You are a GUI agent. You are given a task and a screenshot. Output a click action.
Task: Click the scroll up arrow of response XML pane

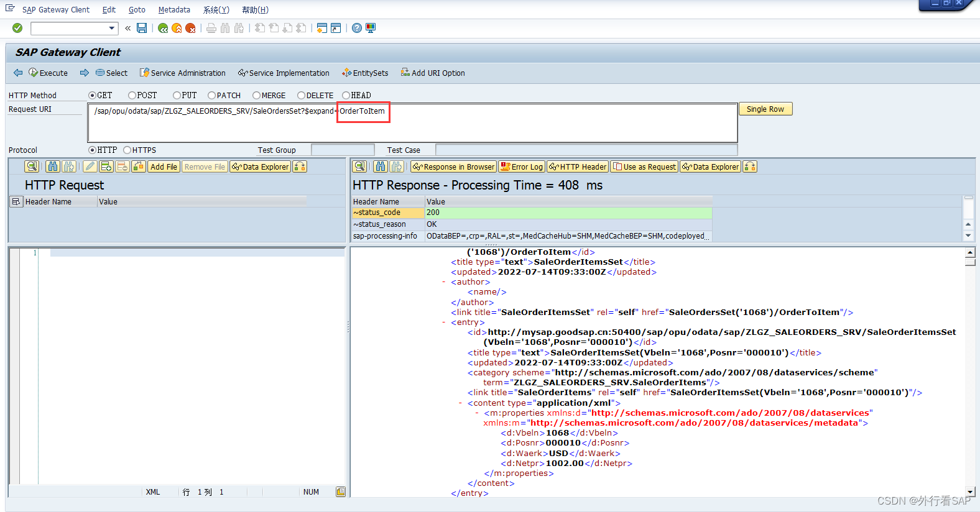coord(970,252)
